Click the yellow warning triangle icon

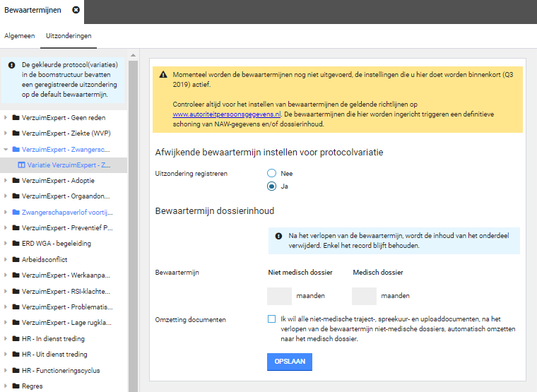(163, 74)
